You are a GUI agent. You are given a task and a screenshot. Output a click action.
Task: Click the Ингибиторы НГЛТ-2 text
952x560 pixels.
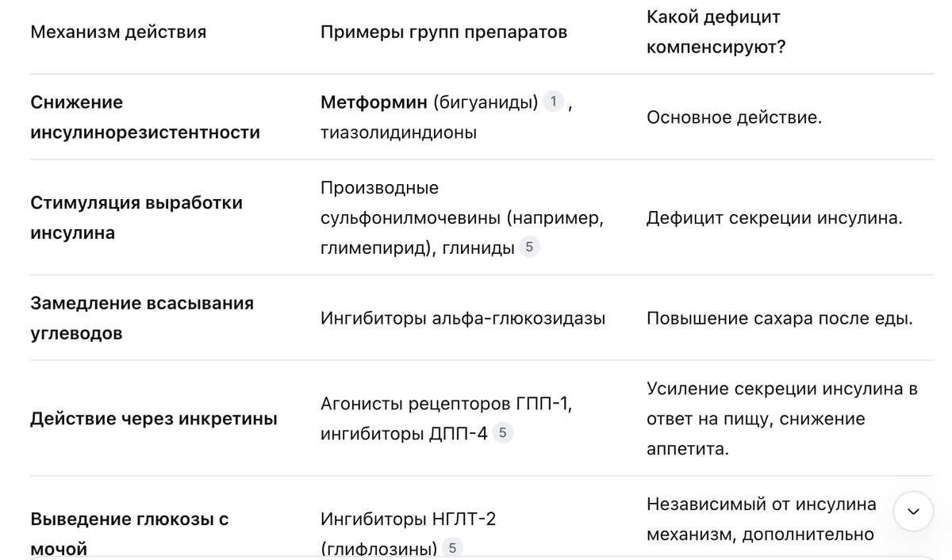(x=409, y=520)
